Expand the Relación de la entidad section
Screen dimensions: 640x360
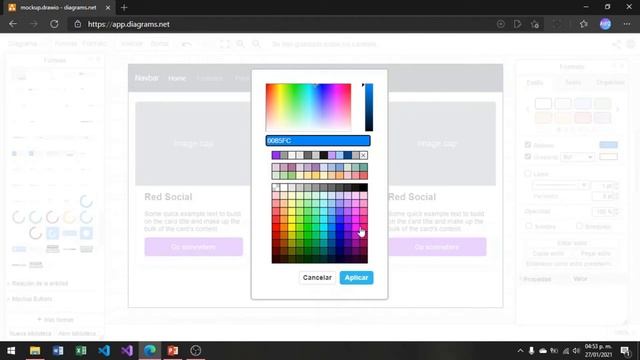40,283
